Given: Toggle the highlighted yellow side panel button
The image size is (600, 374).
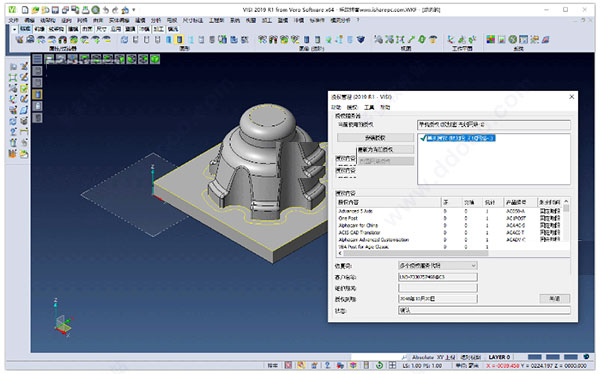Looking at the screenshot, I should pyautogui.click(x=37, y=94).
